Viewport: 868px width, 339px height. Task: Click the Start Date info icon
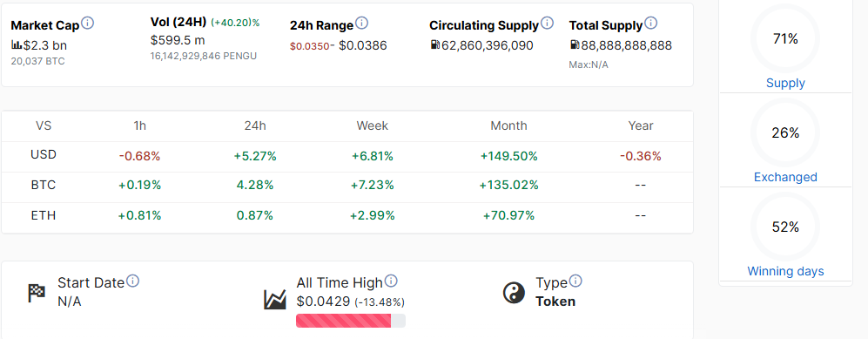[133, 281]
